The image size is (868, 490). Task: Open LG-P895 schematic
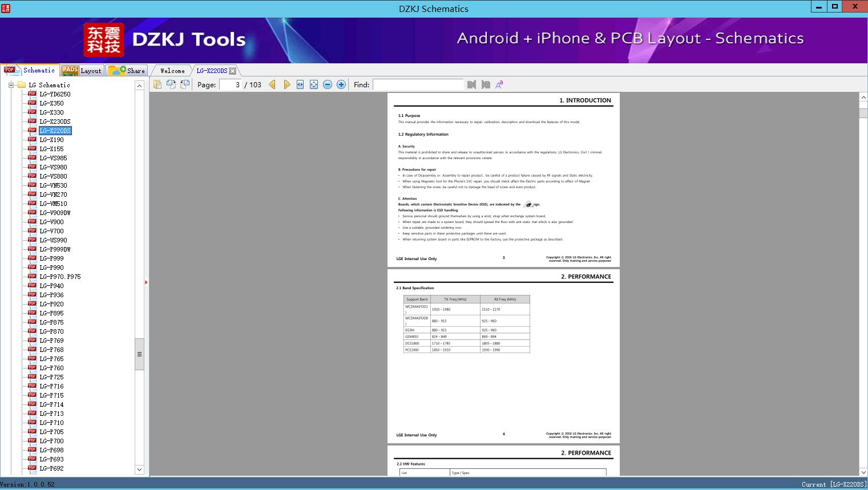[x=51, y=313]
